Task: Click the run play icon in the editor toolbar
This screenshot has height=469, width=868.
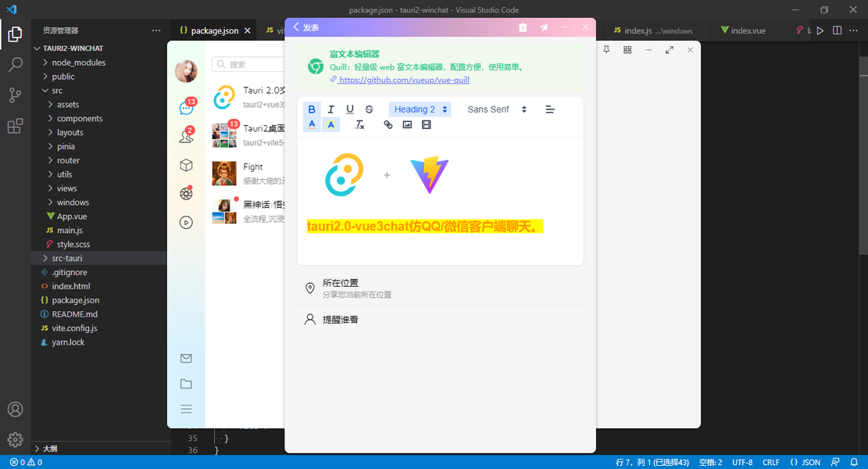Action: pyautogui.click(x=820, y=30)
